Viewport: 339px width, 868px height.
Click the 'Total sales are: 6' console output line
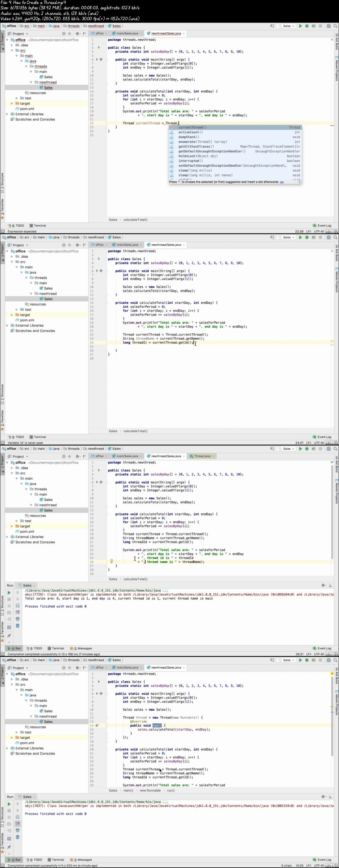point(119,598)
